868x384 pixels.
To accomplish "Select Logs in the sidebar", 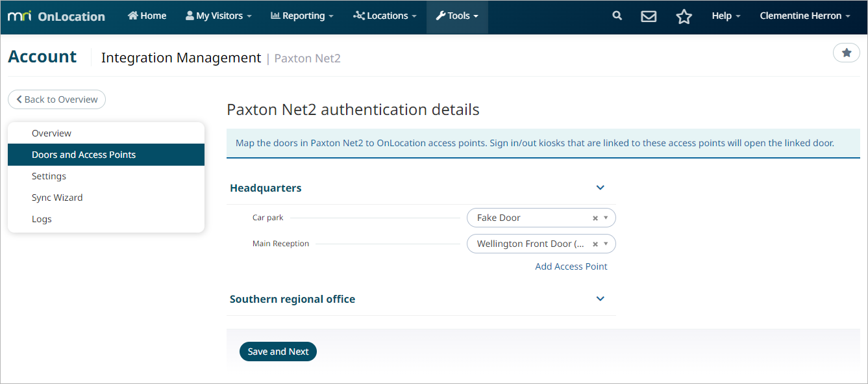I will click(106, 219).
